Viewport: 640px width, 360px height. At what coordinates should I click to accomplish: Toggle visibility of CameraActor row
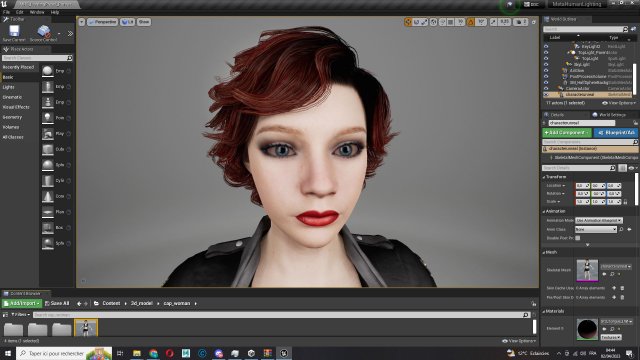pos(546,88)
